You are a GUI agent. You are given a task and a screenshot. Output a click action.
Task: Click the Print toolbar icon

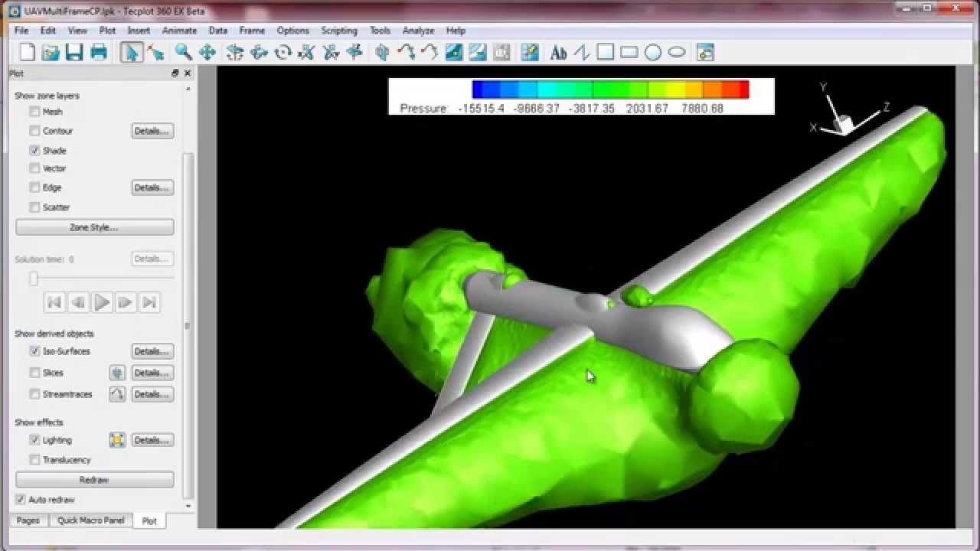coord(99,52)
